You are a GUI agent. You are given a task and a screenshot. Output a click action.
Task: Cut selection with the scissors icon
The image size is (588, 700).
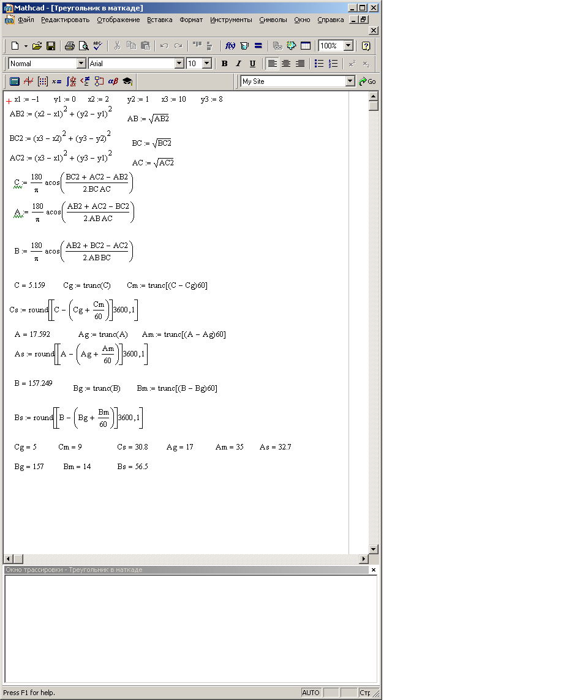(x=118, y=45)
